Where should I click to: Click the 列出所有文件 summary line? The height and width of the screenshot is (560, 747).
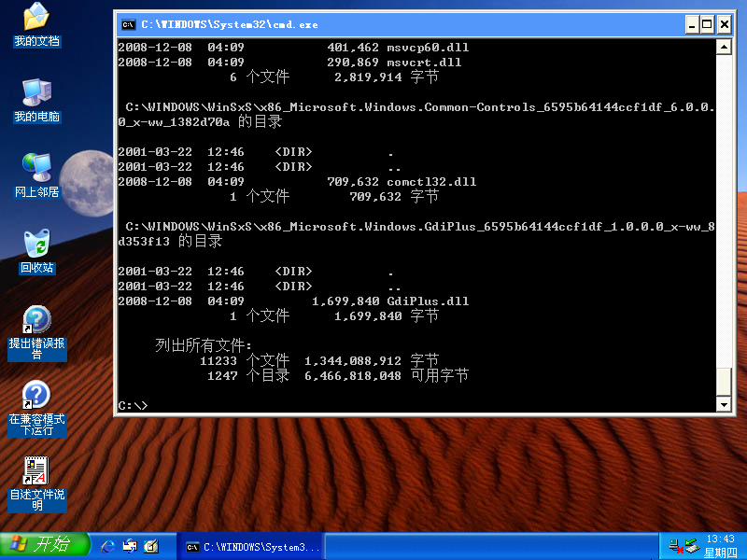pos(204,345)
